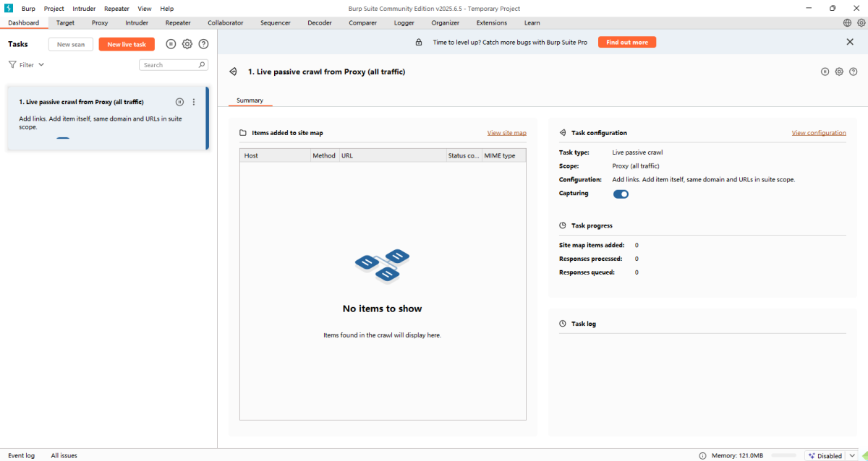Disable Capturing in Task configuration
Viewport: 868px width, 461px height.
point(621,194)
